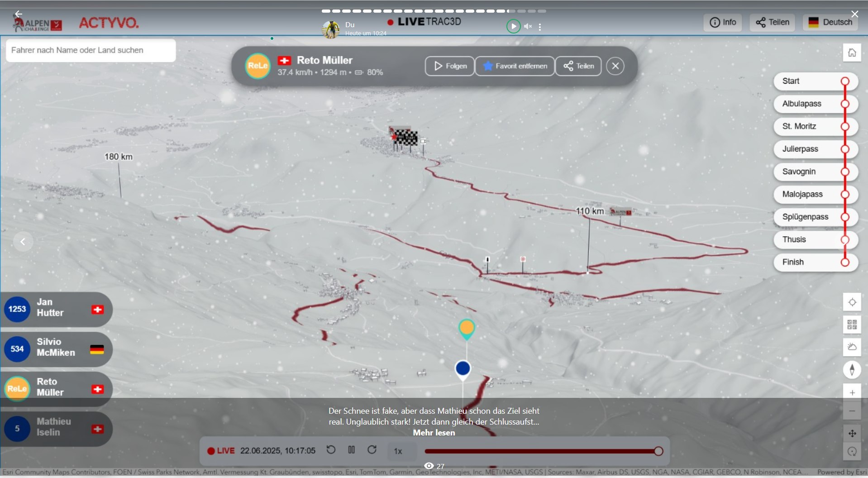Open the playback speed 1x selector
868x478 pixels.
tap(398, 451)
